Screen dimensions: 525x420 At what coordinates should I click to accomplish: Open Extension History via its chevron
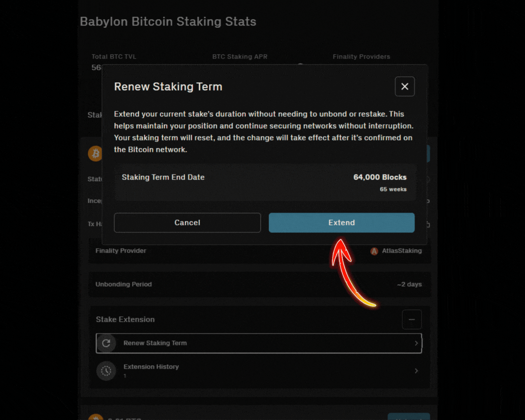coord(416,371)
